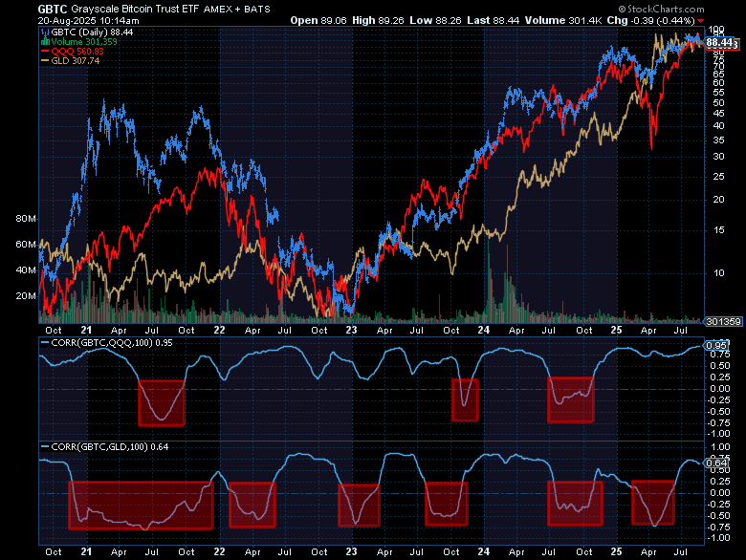Click the 80M label on the volume axis
The image size is (746, 560).
(26, 219)
